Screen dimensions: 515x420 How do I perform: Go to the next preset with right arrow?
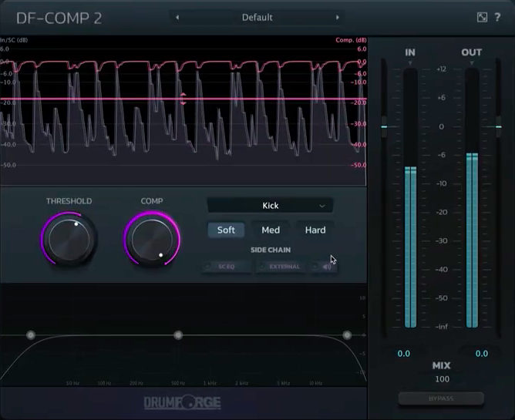(x=338, y=18)
